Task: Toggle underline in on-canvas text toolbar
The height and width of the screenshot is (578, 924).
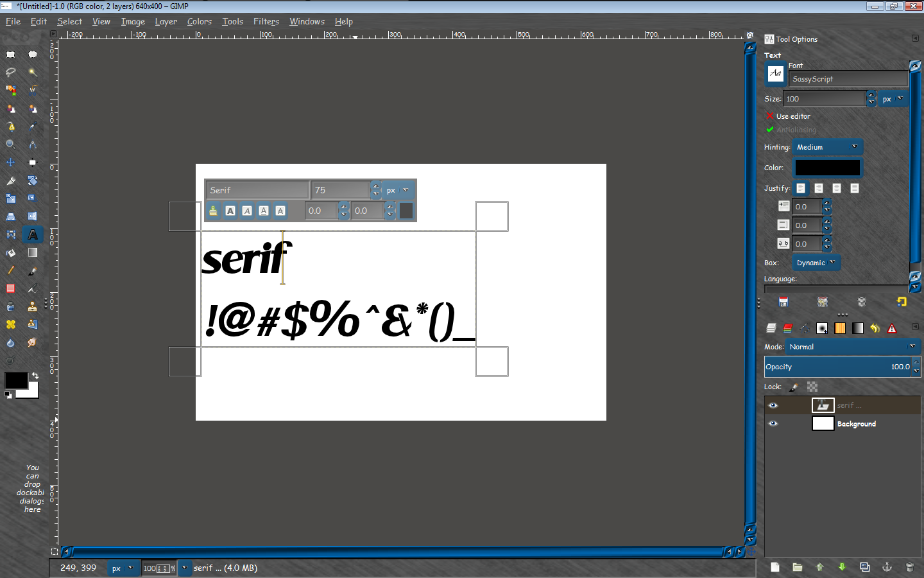Action: (264, 211)
